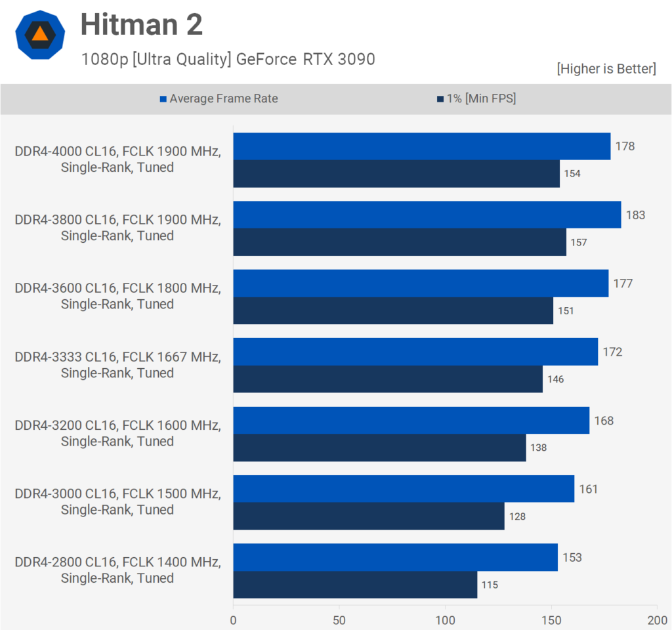The image size is (672, 630).
Task: Select the DDR4-3600 average frame rate bar
Action: [x=420, y=283]
